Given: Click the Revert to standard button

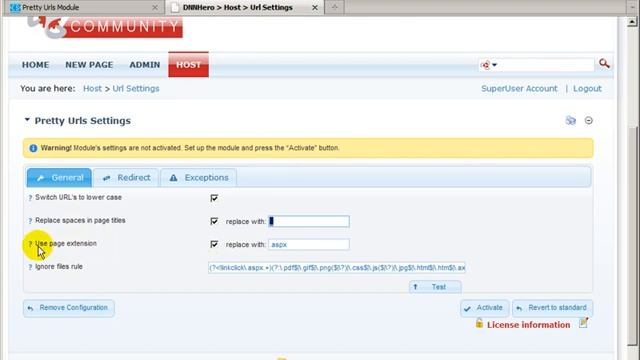Looking at the screenshot, I should pyautogui.click(x=552, y=308).
